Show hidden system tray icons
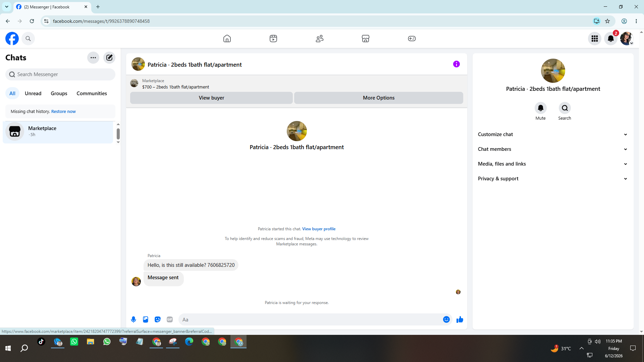The width and height of the screenshot is (644, 362). point(582,349)
